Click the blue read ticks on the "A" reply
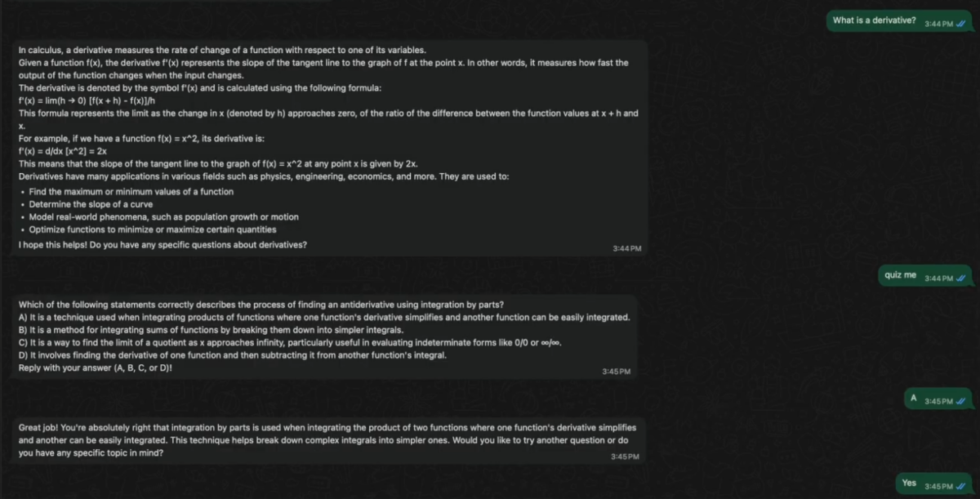Image resolution: width=980 pixels, height=499 pixels. (x=961, y=401)
